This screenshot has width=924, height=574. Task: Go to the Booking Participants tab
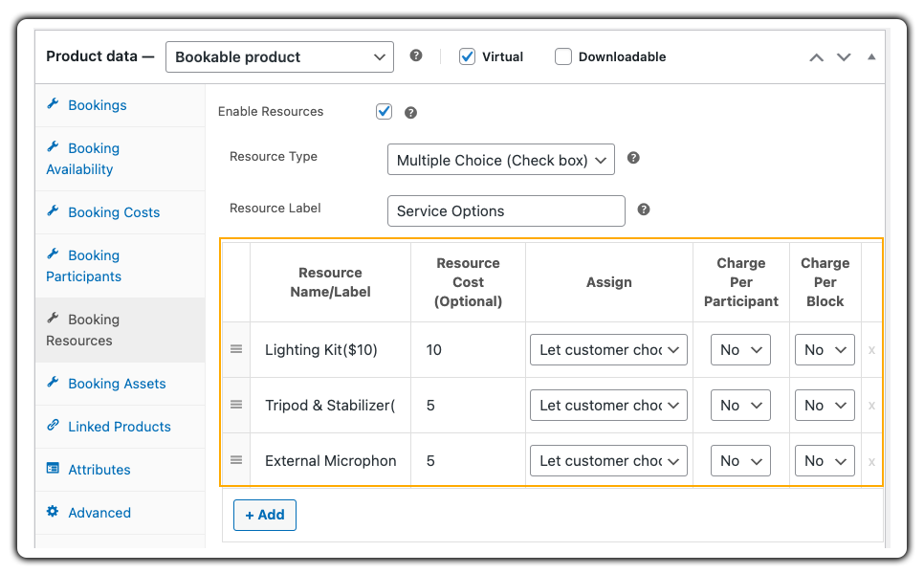pyautogui.click(x=121, y=266)
